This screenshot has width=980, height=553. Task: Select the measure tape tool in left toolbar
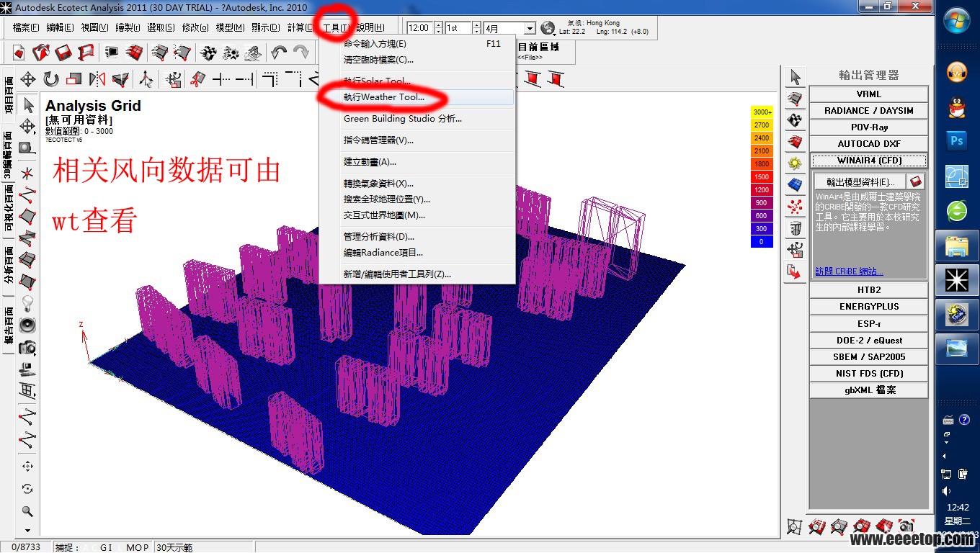tap(28, 148)
